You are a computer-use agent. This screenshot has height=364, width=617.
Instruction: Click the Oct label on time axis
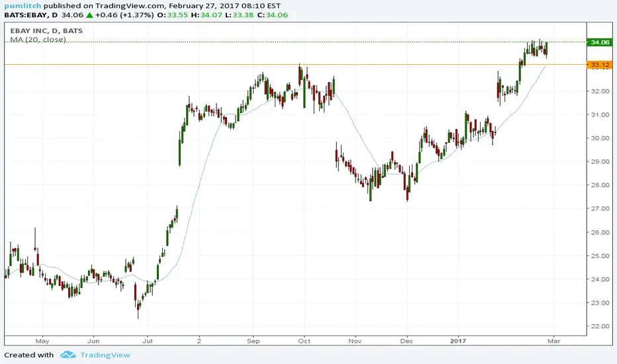click(x=304, y=341)
